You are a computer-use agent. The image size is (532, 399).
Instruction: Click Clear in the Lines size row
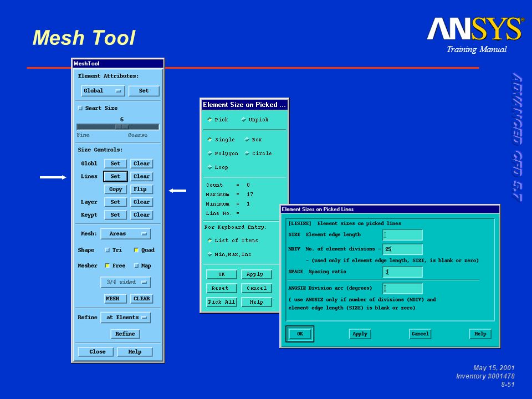pos(141,176)
